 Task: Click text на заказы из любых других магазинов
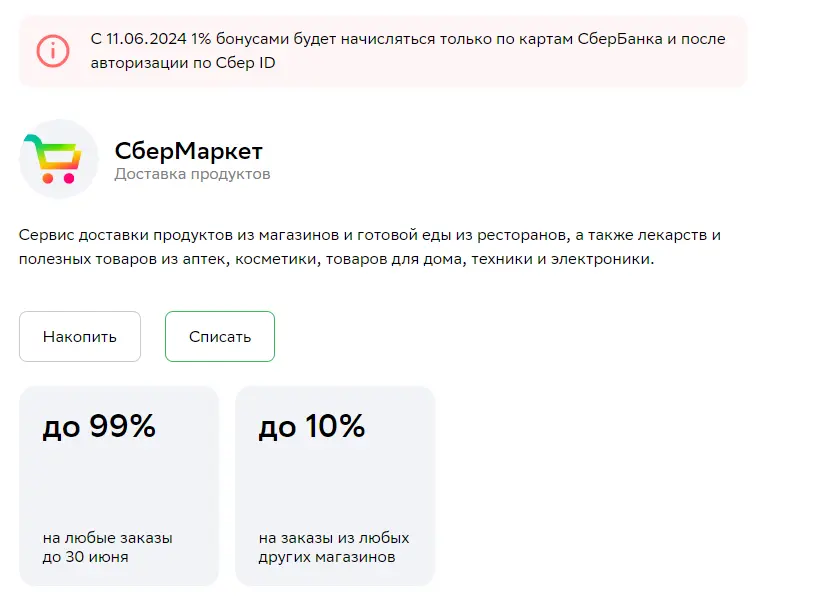click(x=334, y=548)
